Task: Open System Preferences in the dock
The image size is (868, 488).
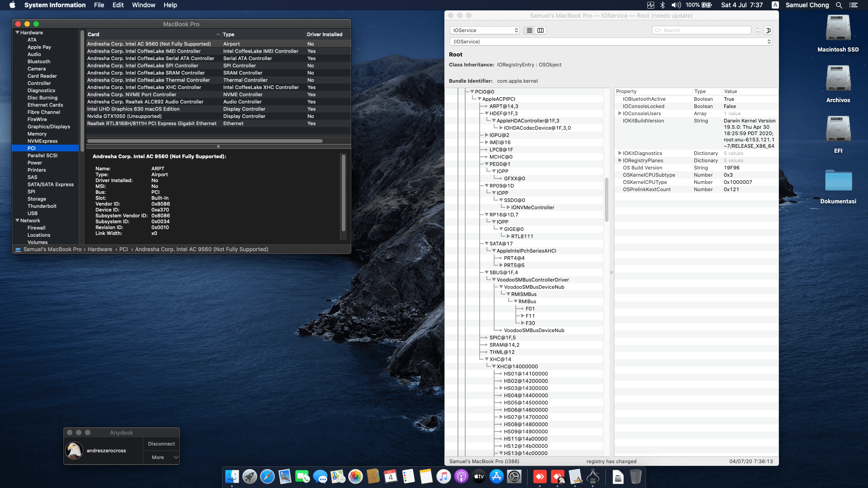Action: [x=514, y=476]
